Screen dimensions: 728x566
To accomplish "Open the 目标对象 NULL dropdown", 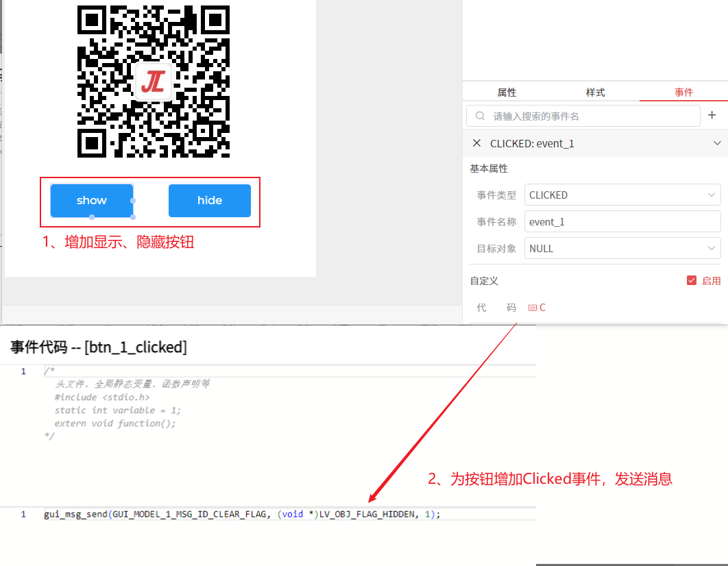I will click(622, 249).
